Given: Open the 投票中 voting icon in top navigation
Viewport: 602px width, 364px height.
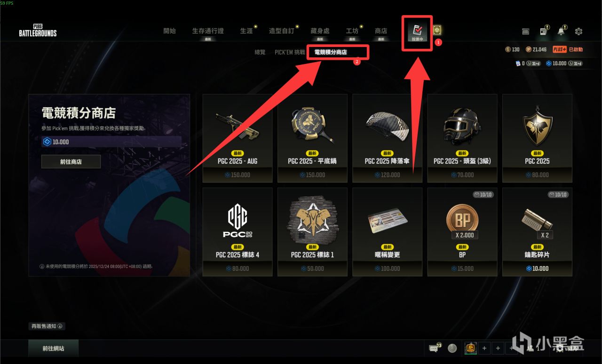Looking at the screenshot, I should pos(417,32).
